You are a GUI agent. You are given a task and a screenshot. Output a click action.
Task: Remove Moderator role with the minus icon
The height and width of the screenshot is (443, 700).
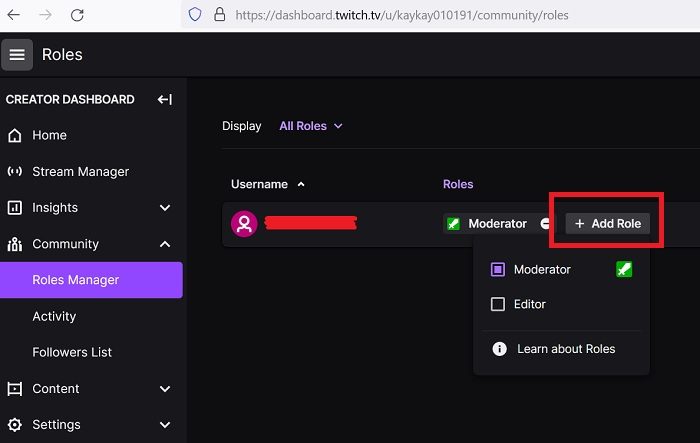[545, 223]
